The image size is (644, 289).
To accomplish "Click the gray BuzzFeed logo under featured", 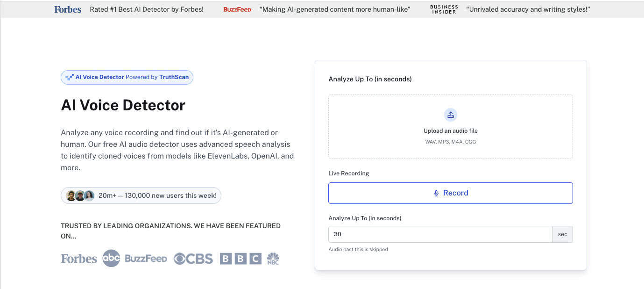I will pyautogui.click(x=146, y=259).
